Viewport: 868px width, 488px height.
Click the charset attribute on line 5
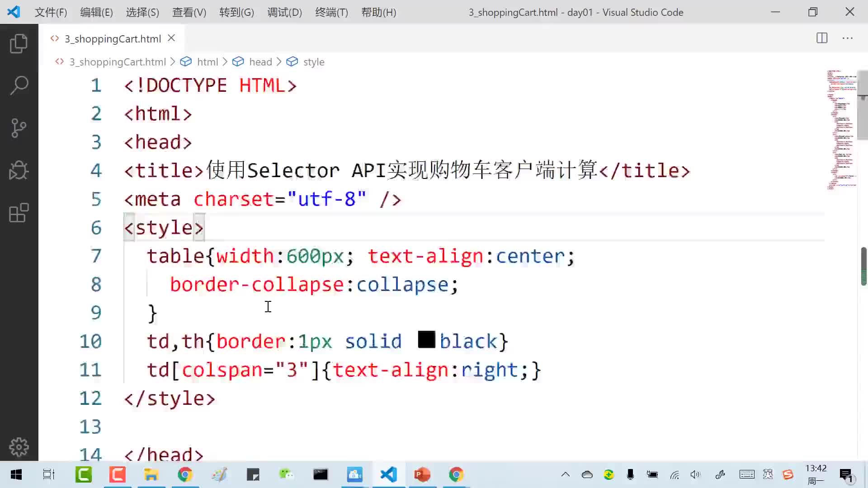click(x=234, y=199)
